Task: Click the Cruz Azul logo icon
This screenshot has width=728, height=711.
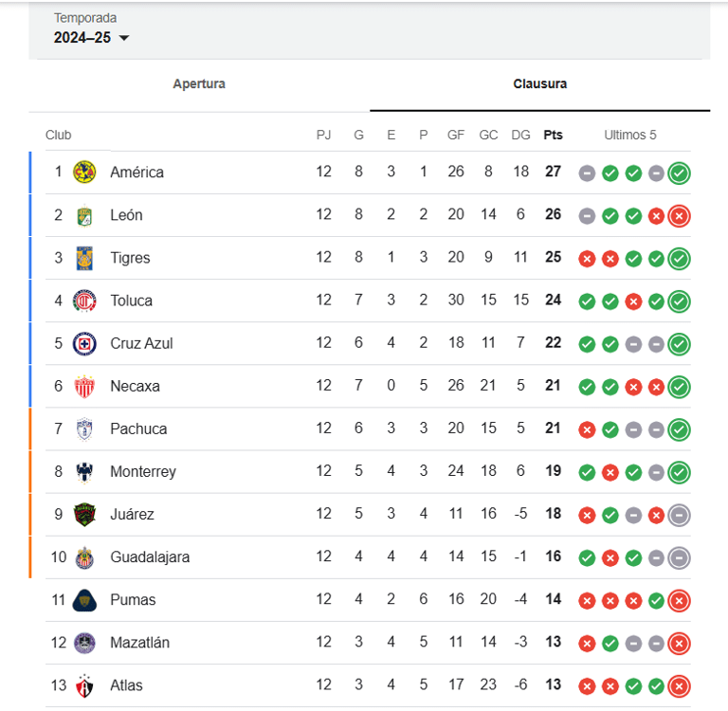Action: (x=84, y=343)
